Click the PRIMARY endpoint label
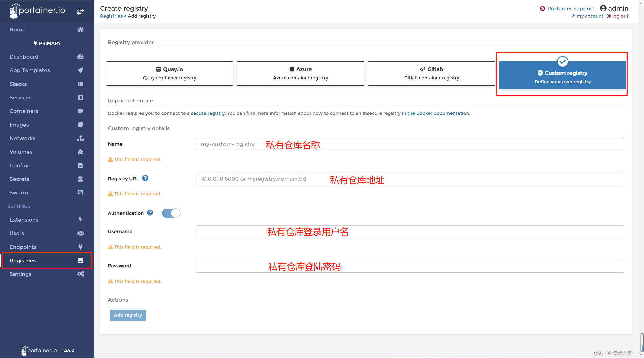This screenshot has height=358, width=644. 47,43
